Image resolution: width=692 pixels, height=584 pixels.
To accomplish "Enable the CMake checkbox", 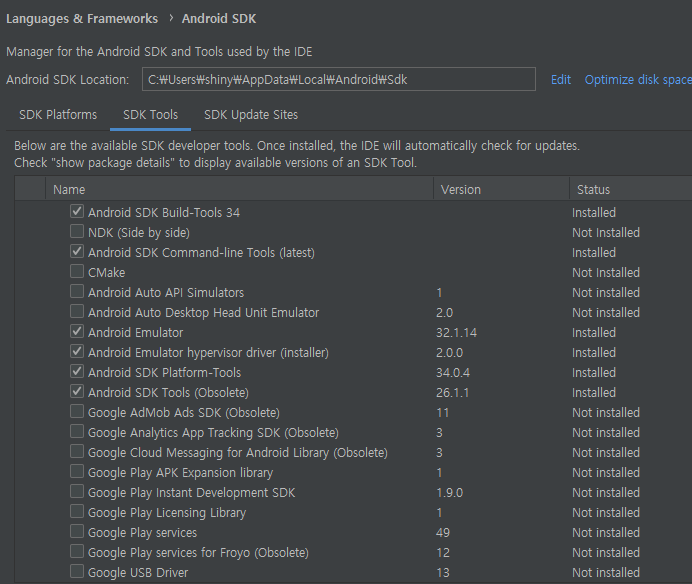I will [77, 271].
